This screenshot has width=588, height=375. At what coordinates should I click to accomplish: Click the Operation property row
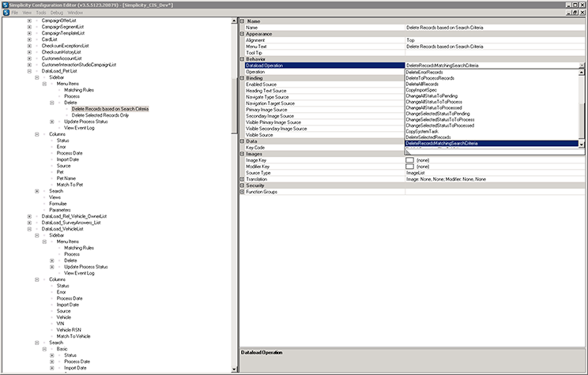325,72
